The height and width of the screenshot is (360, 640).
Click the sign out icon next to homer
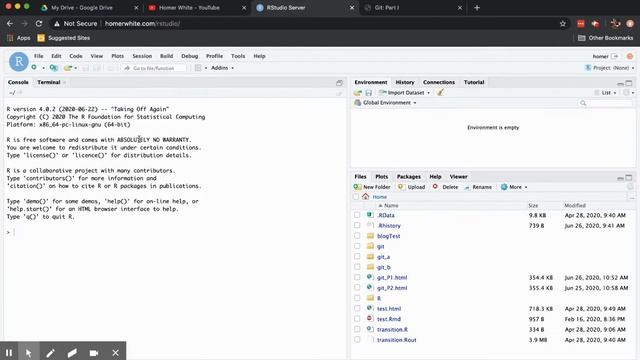pos(615,56)
